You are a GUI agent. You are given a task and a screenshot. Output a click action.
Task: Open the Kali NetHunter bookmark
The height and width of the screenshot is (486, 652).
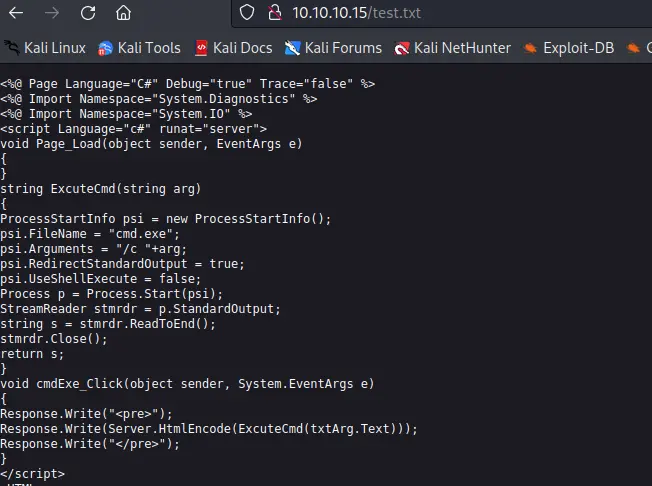pyautogui.click(x=452, y=48)
